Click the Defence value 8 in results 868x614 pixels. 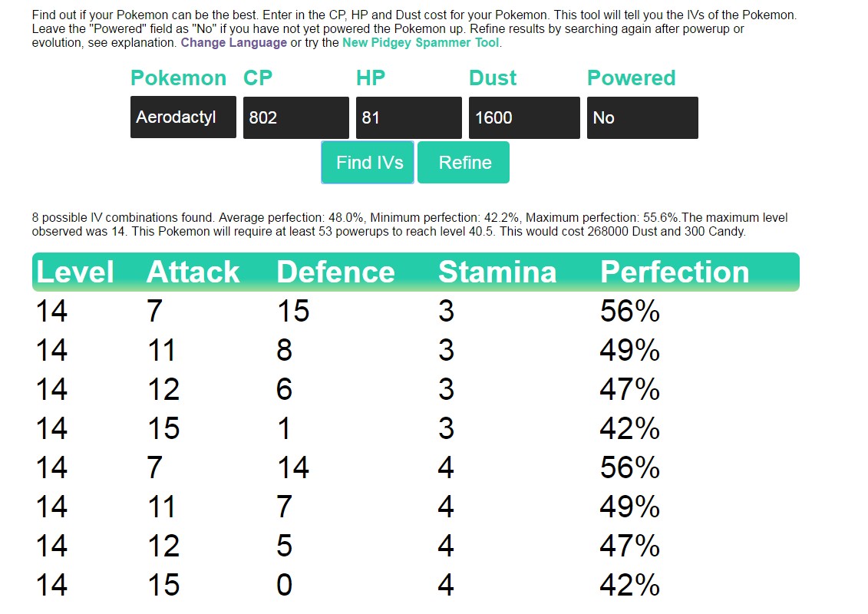point(284,351)
